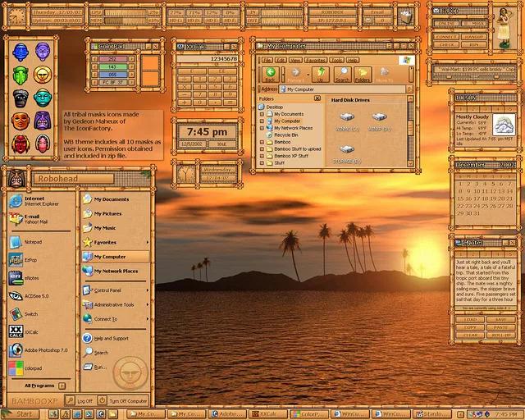Expand the All Programs arrow

click(60, 385)
